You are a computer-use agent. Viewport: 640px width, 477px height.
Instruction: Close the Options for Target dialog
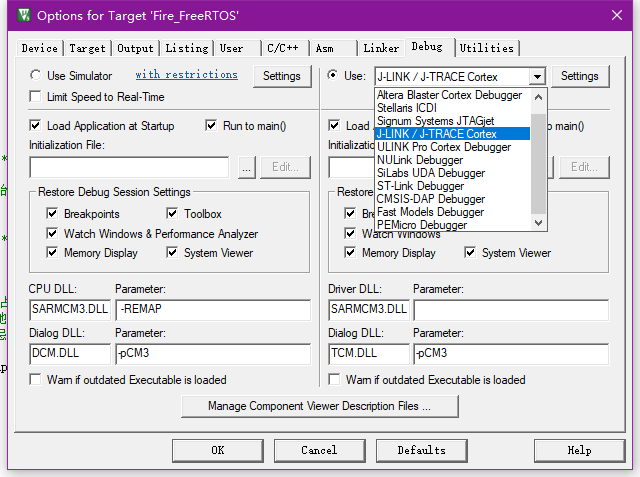pyautogui.click(x=617, y=16)
